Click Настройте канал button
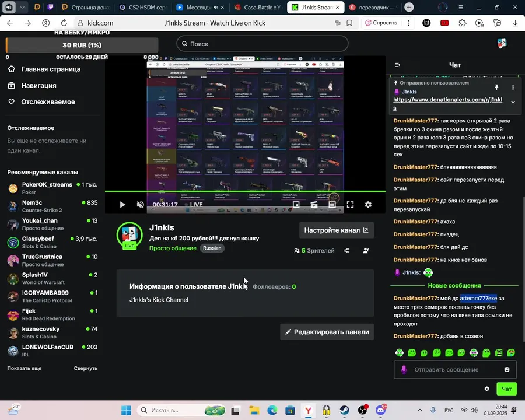This screenshot has height=420, width=525. (x=337, y=230)
